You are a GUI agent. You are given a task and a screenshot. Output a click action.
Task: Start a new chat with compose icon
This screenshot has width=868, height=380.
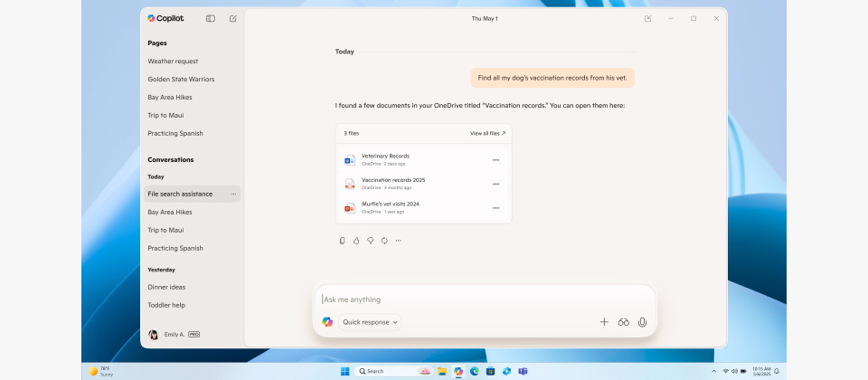(x=233, y=18)
